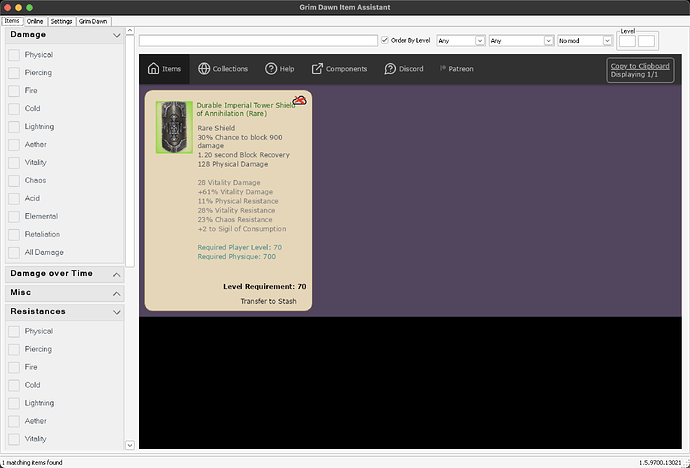Click the filter panel scrollbar thumb

(129, 151)
